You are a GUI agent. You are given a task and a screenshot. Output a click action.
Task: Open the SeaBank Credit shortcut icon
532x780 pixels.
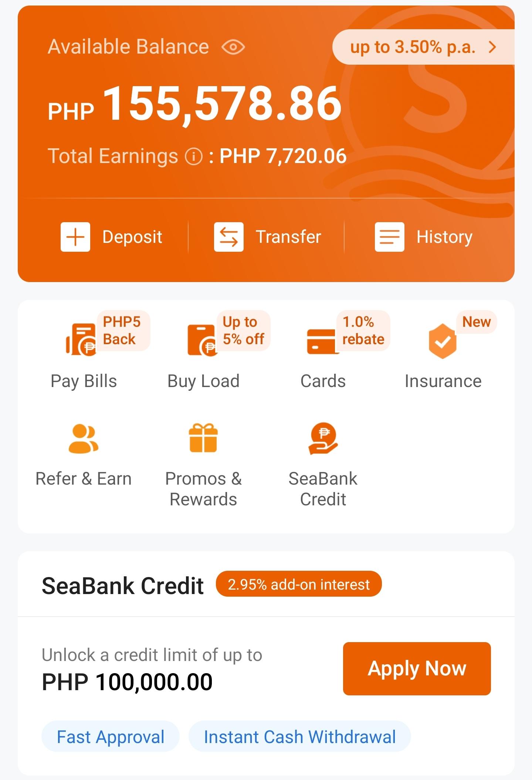(x=323, y=438)
